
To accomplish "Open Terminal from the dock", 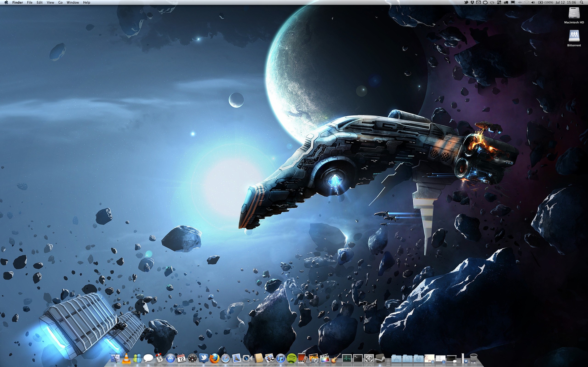I will [358, 358].
